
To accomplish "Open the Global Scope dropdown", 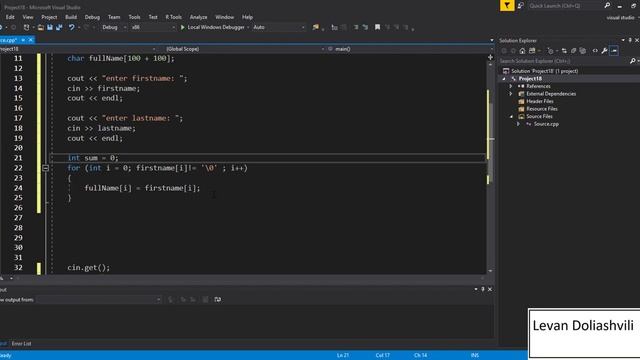I will tap(245, 49).
